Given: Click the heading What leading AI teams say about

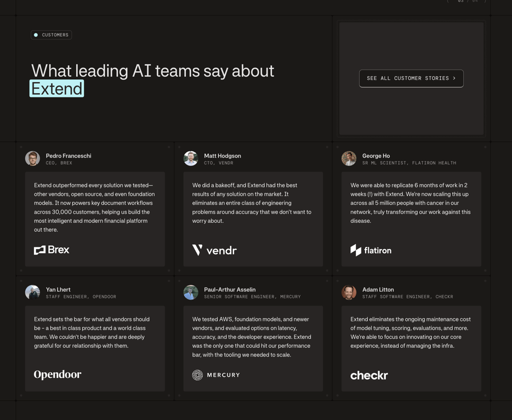Looking at the screenshot, I should click(152, 71).
